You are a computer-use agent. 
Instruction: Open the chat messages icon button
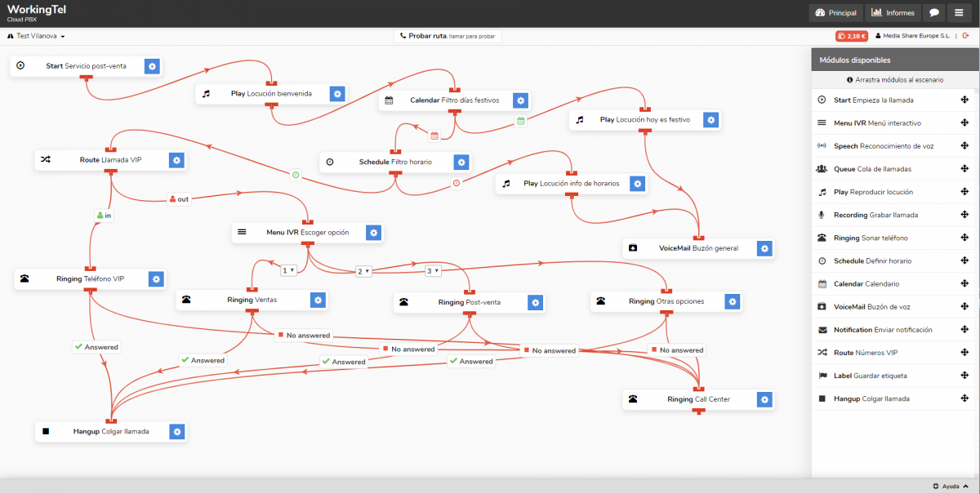coord(933,13)
